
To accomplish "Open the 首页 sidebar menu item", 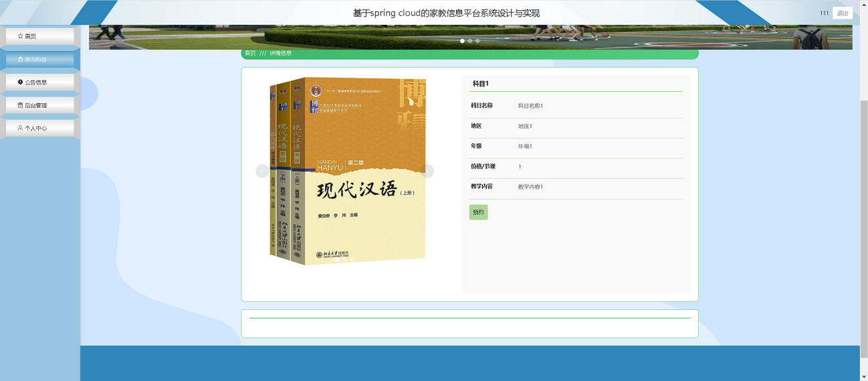I will 40,36.
